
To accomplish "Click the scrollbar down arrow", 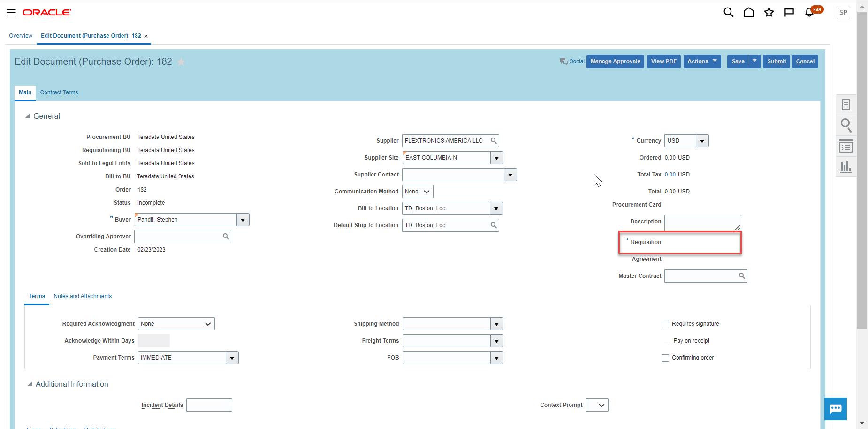I will 862,423.
